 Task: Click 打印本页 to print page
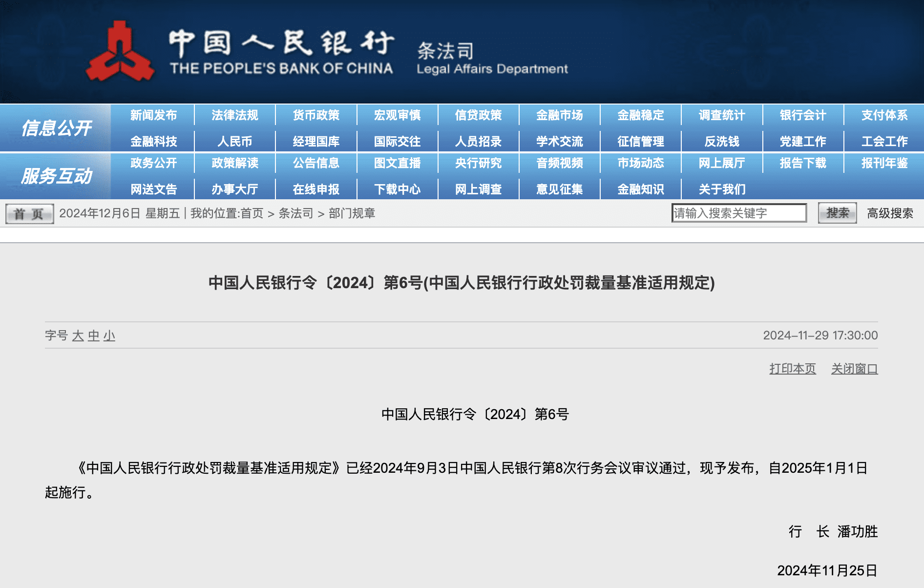(793, 369)
